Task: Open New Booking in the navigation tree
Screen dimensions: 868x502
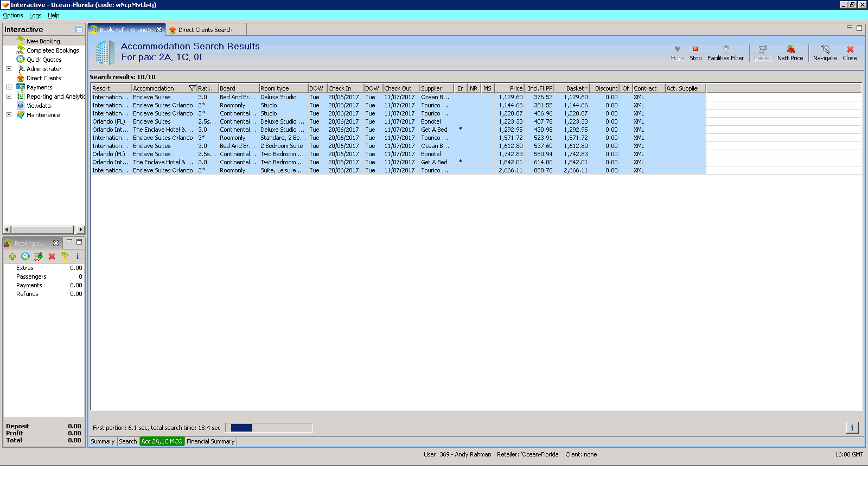Action: pos(43,41)
